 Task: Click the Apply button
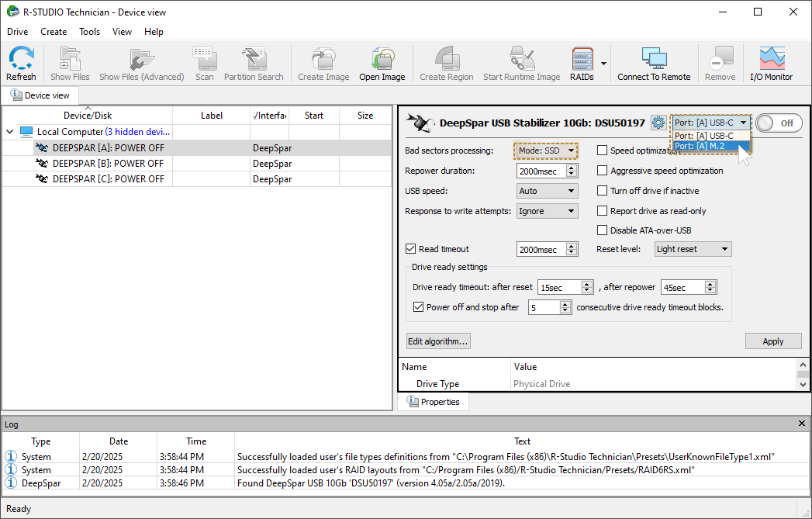pos(773,341)
